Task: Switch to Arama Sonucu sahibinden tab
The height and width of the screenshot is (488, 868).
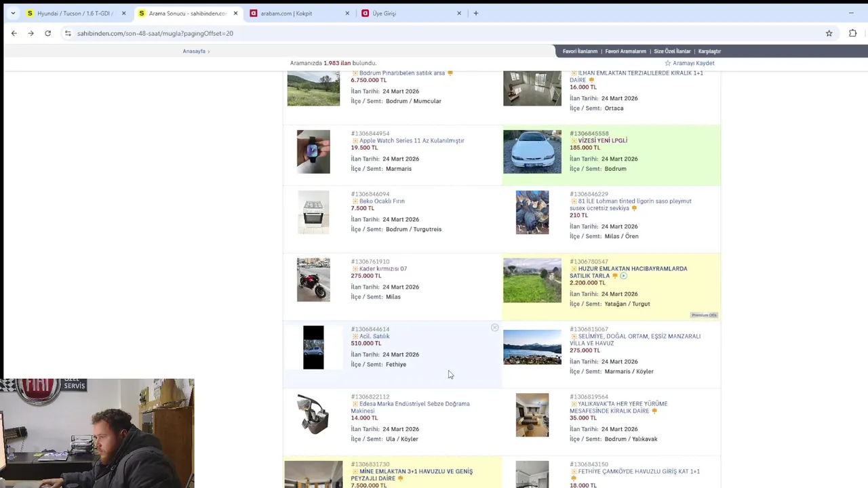Action: [187, 13]
